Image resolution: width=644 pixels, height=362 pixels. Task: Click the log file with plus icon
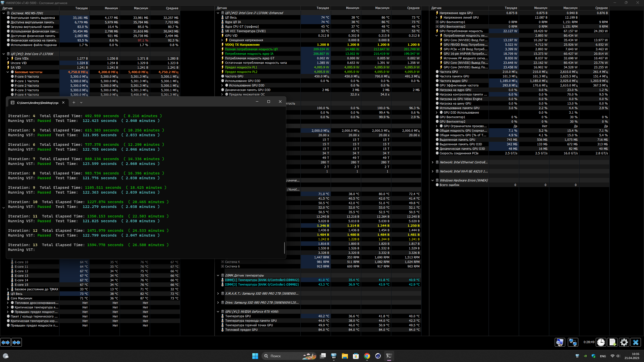613,342
